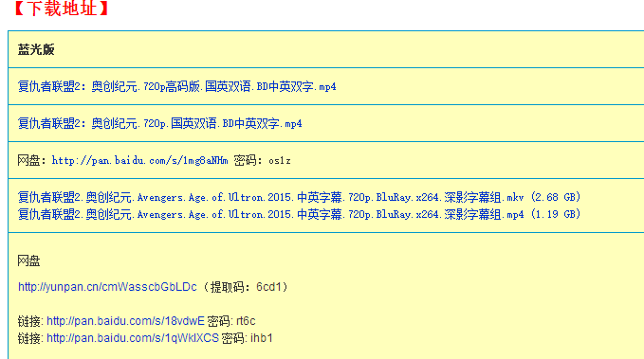This screenshot has width=644, height=359.
Task: Open the 720p高码版 国英双语 mp4 download link
Action: coord(176,86)
